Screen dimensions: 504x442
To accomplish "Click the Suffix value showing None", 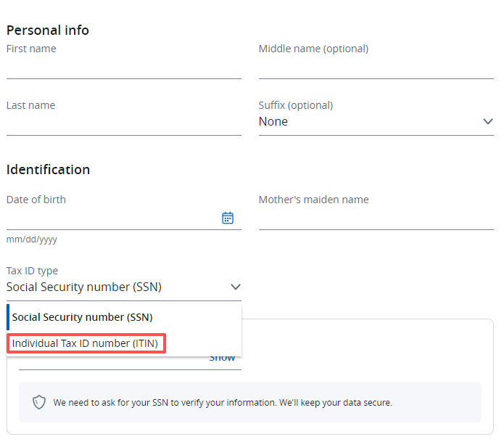I will [x=273, y=122].
